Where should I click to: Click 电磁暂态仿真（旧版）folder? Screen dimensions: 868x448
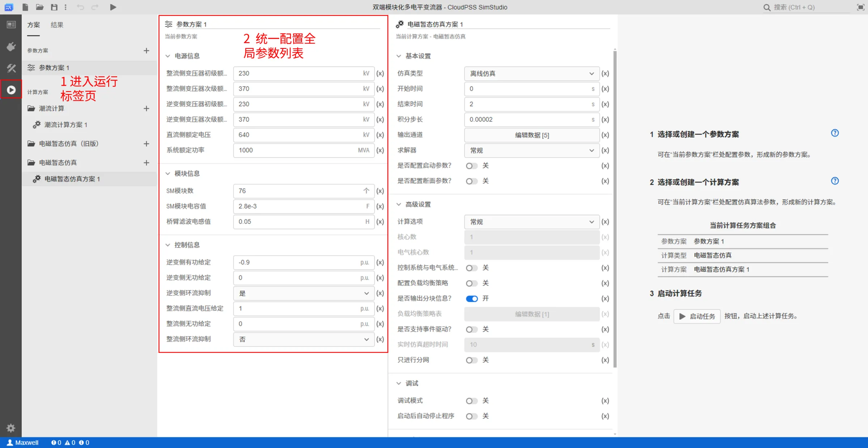click(x=69, y=144)
